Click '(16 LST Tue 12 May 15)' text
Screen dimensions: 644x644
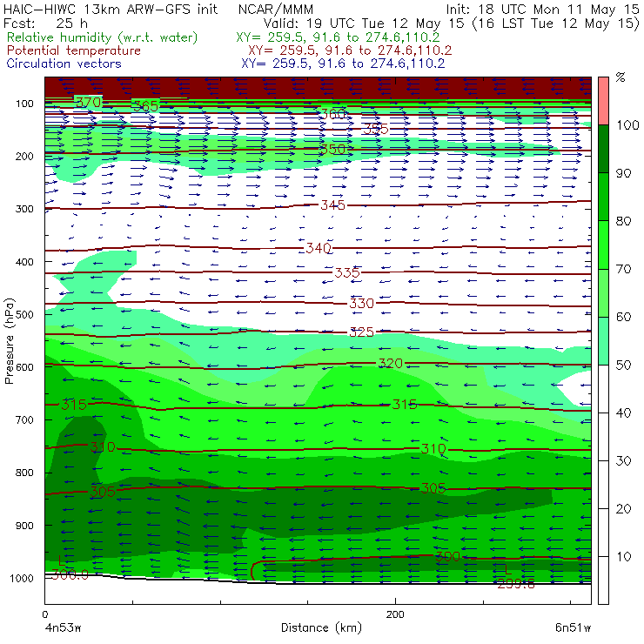pos(556,23)
